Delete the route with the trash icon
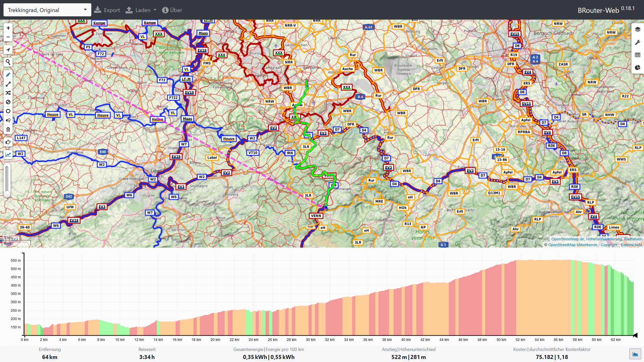 8,129
